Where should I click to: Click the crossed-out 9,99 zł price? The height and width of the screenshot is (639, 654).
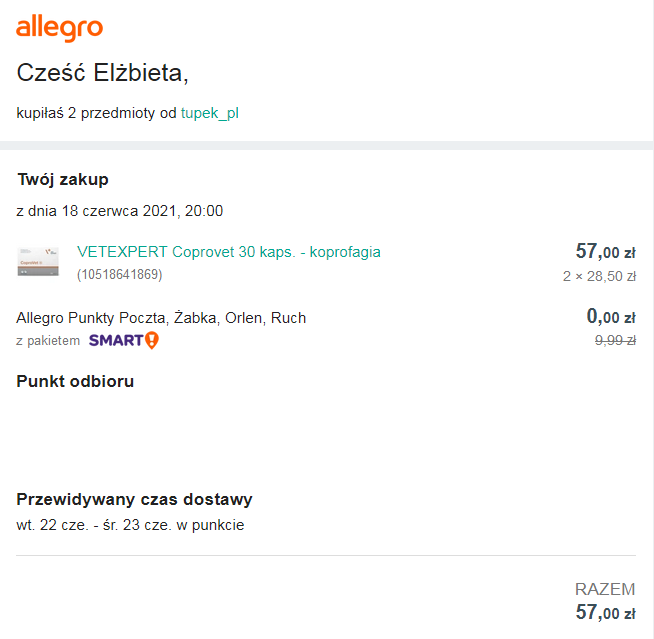pyautogui.click(x=615, y=340)
